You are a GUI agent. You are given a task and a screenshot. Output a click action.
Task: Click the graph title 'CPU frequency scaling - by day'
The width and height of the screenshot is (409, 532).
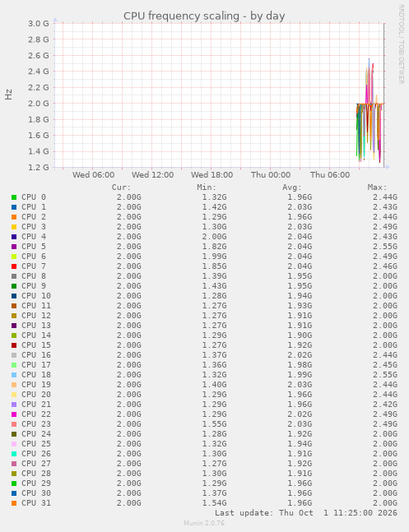[204, 16]
